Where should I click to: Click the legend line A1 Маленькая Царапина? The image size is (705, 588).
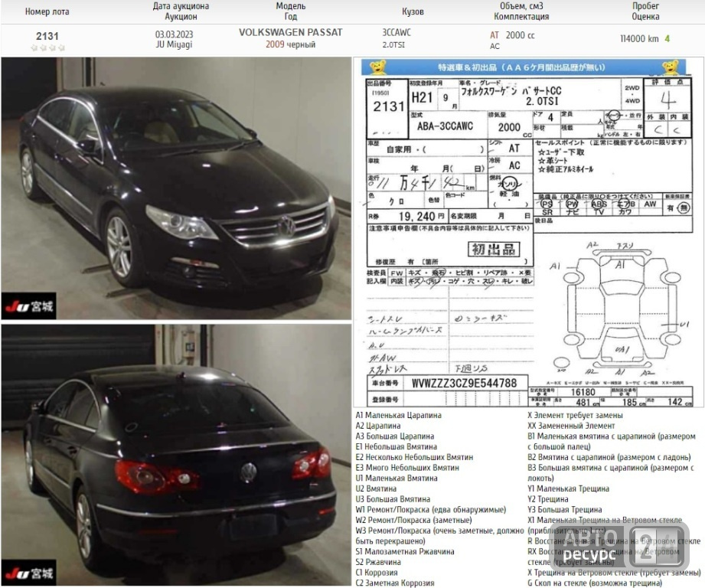(x=398, y=416)
